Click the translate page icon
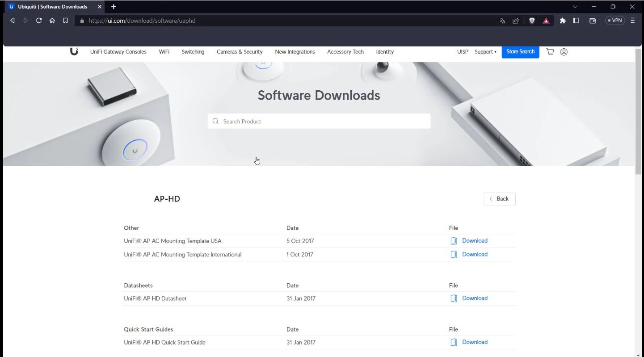Screen dimensions: 644x357 [x=502, y=21]
